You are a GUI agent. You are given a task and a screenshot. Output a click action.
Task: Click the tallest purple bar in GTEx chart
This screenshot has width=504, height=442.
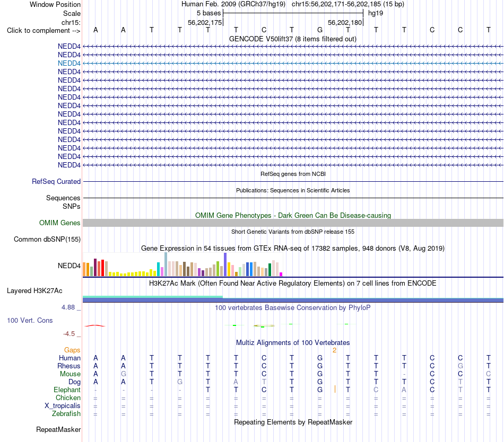225,264
